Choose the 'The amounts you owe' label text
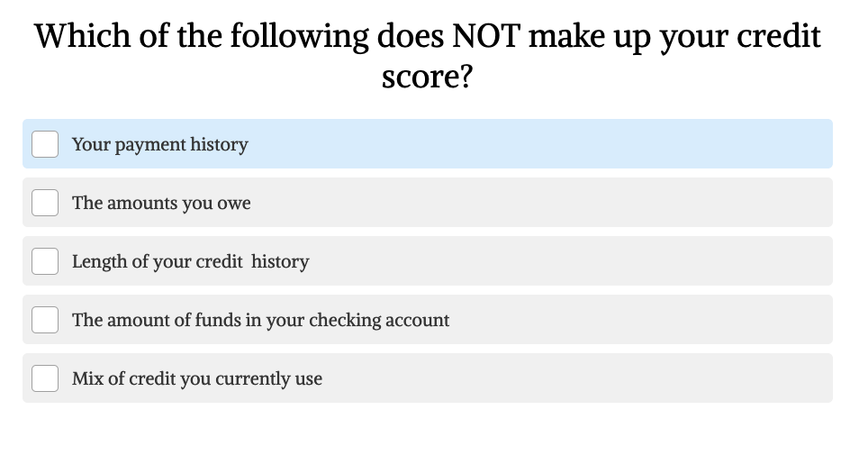 point(161,203)
